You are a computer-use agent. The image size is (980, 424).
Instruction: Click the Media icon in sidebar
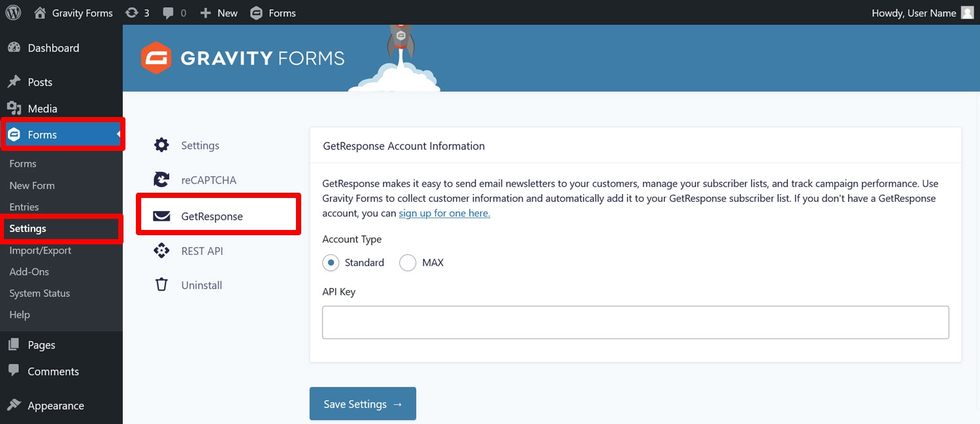point(14,108)
